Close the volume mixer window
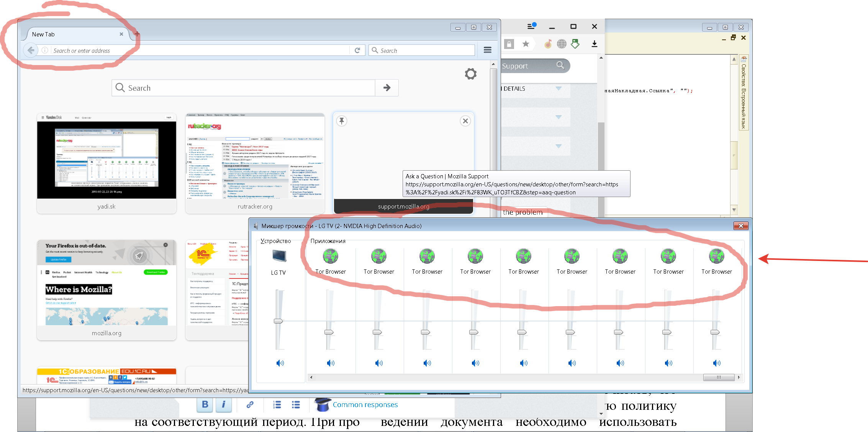The width and height of the screenshot is (868, 432). click(741, 226)
